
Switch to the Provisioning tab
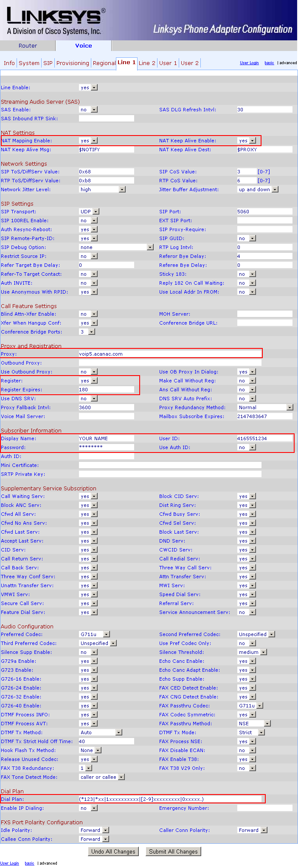click(x=73, y=63)
